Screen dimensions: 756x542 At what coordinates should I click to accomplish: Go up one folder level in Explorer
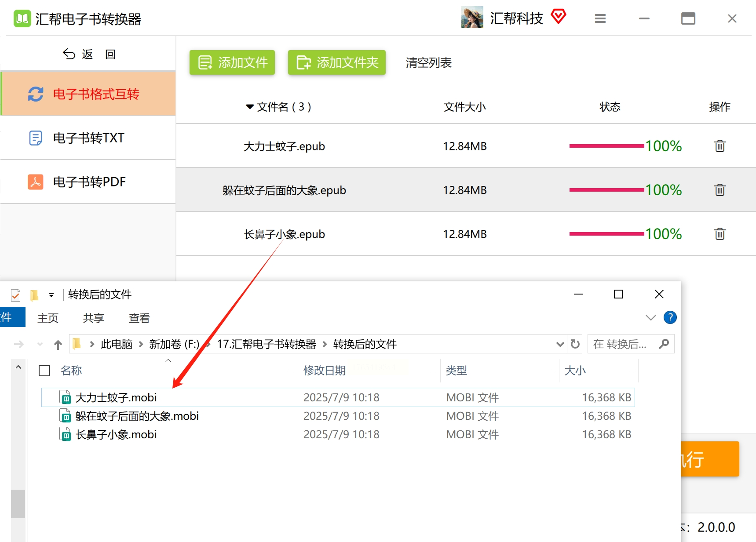[x=58, y=345]
